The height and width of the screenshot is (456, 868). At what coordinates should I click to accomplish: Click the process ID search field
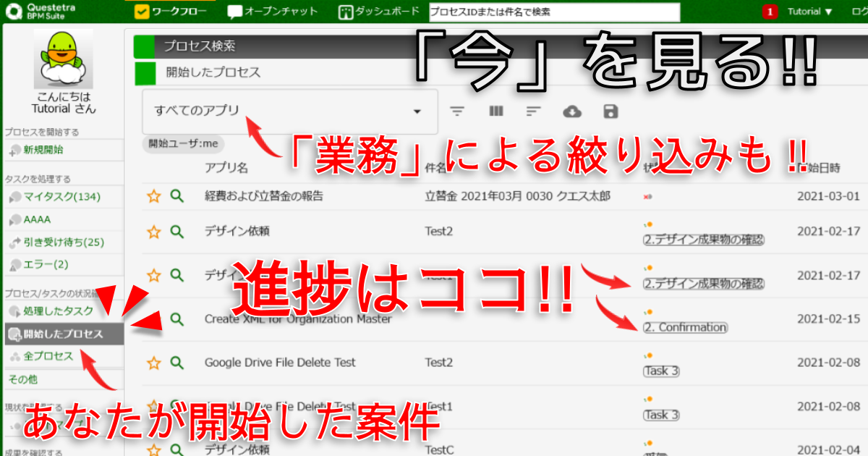(553, 12)
